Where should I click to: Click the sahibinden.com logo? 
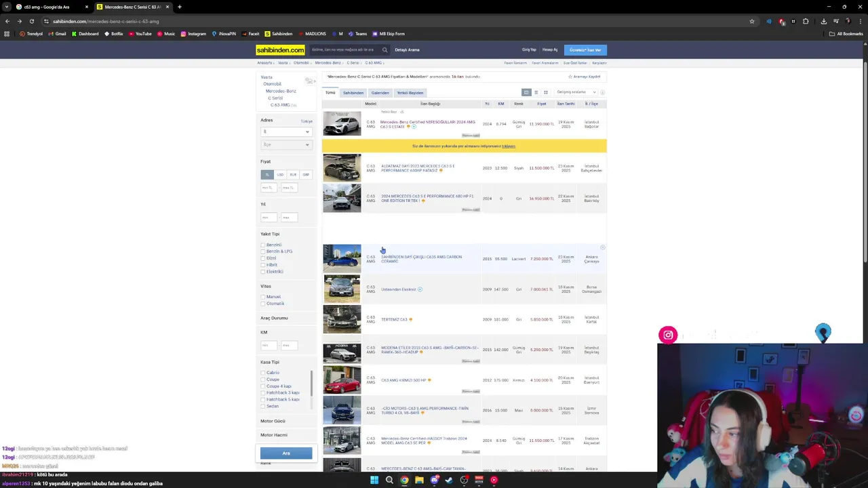(280, 50)
